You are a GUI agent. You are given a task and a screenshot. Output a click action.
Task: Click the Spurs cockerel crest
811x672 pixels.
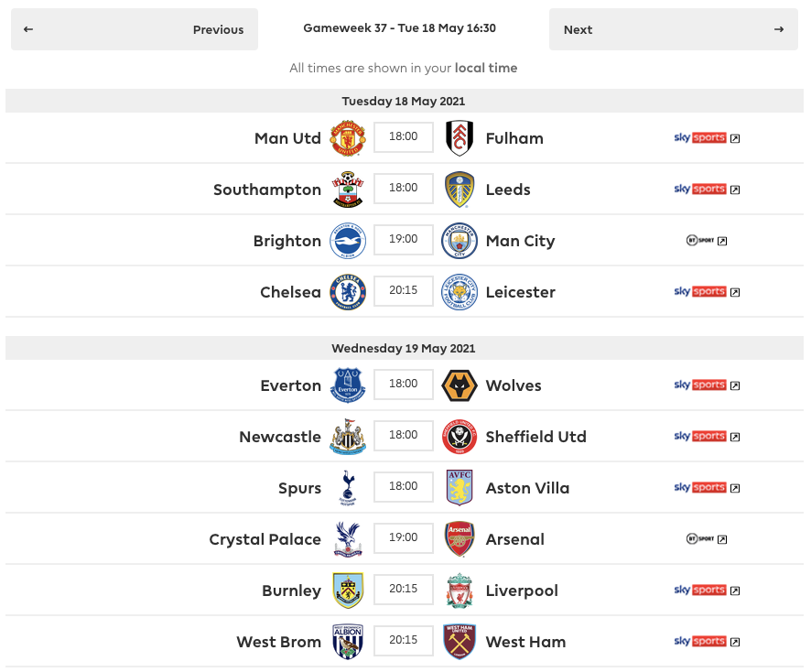point(348,488)
